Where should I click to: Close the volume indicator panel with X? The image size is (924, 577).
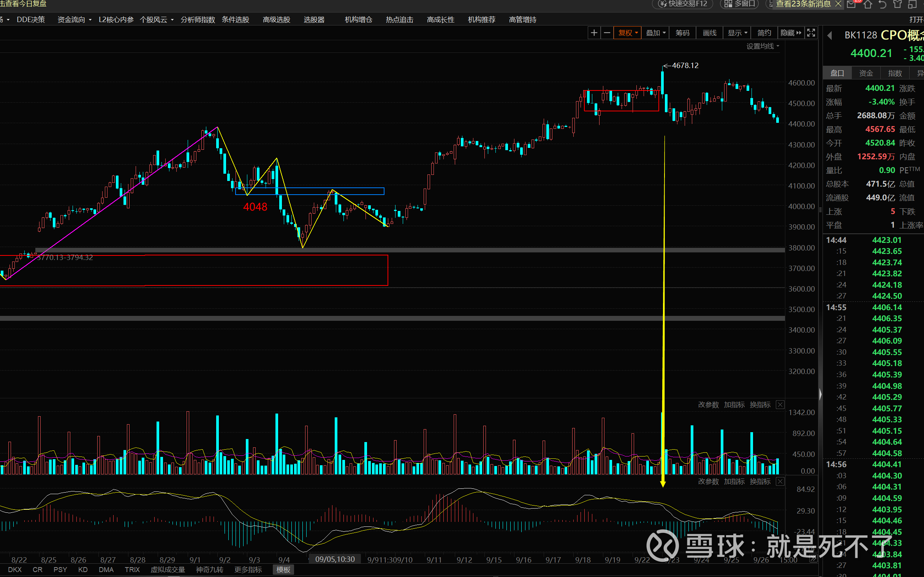click(x=780, y=405)
